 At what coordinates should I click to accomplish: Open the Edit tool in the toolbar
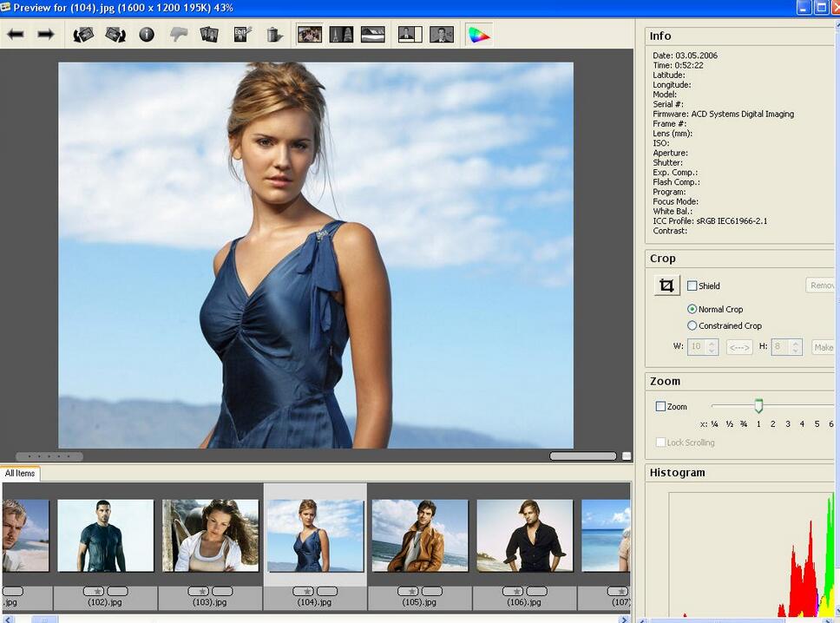[242, 35]
